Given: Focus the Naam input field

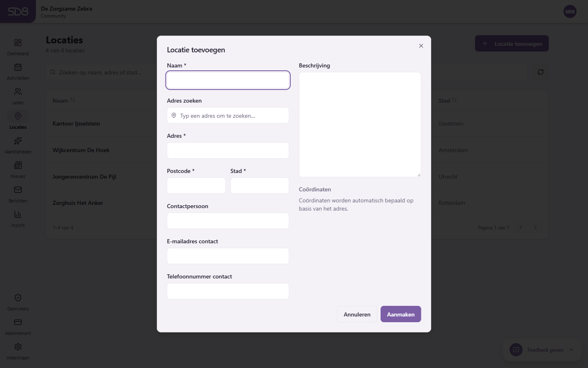Looking at the screenshot, I should pyautogui.click(x=227, y=80).
